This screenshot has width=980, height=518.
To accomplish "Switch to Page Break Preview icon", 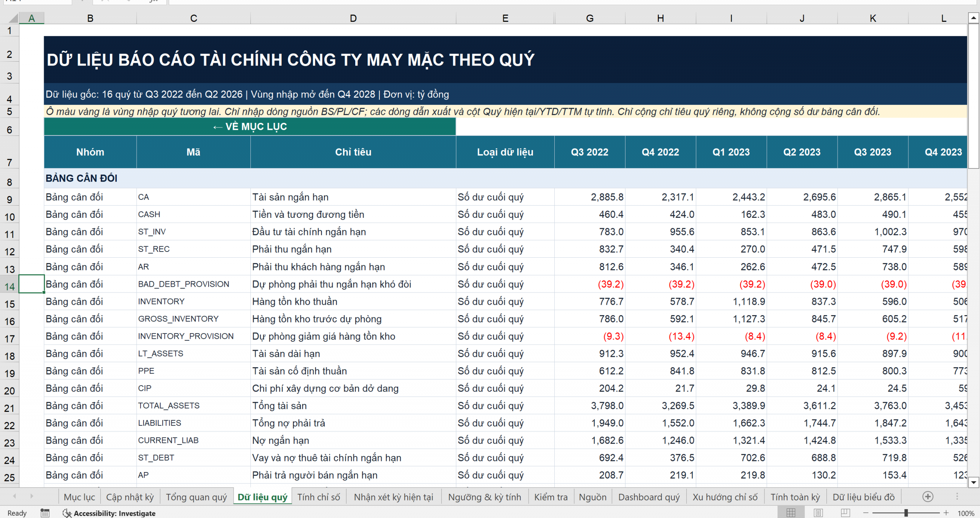I will pyautogui.click(x=845, y=513).
